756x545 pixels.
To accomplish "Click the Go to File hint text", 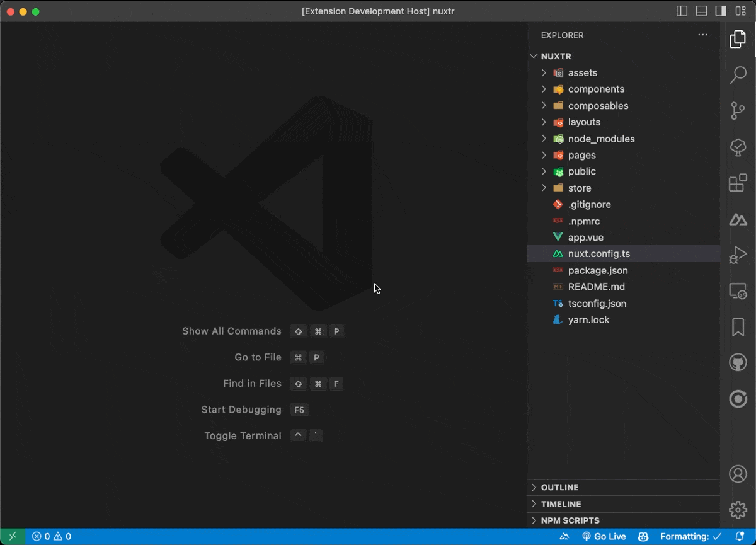I will click(x=258, y=357).
